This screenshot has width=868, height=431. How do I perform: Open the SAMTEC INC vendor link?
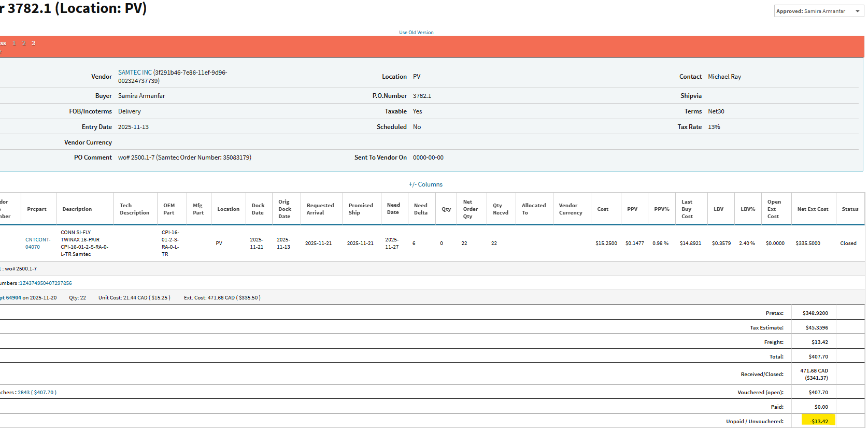click(135, 73)
